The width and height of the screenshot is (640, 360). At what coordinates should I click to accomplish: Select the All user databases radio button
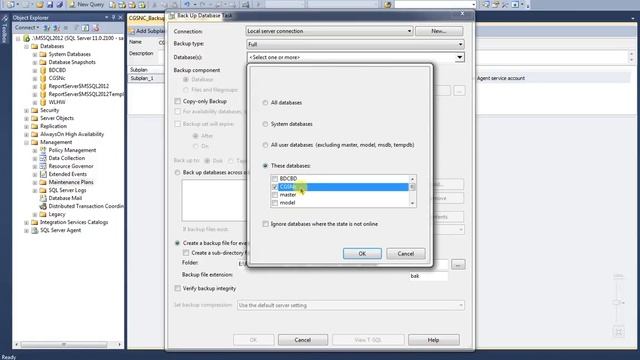(265, 145)
